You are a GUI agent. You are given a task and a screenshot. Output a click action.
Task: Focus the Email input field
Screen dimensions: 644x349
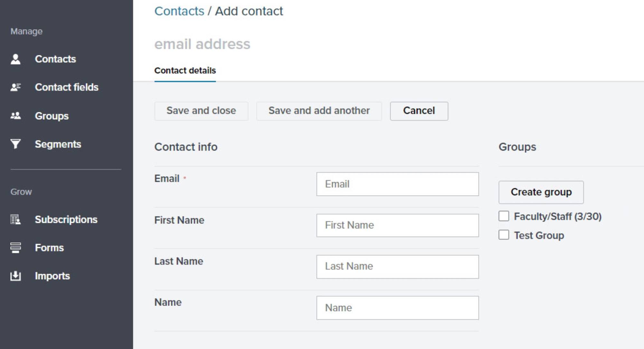pos(397,184)
